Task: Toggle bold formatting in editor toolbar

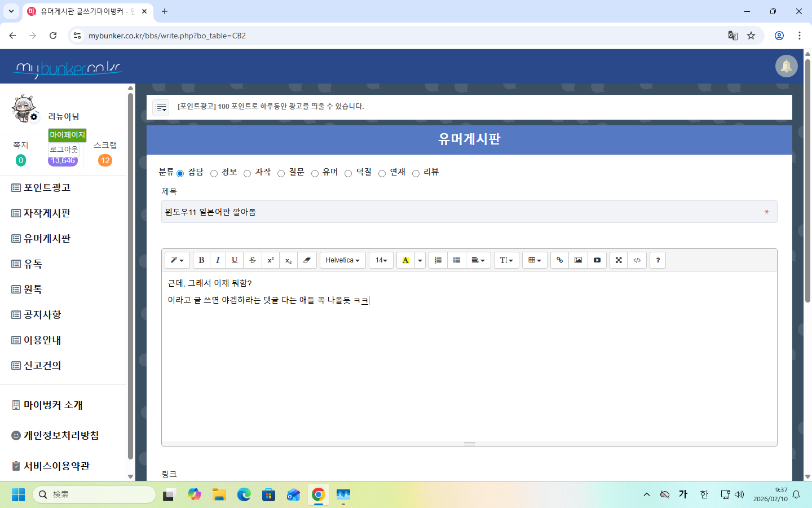Action: click(201, 260)
